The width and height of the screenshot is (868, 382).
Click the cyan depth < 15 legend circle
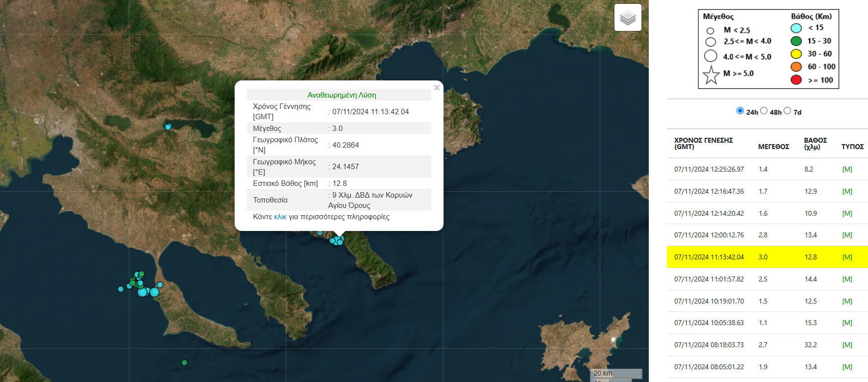pos(796,28)
